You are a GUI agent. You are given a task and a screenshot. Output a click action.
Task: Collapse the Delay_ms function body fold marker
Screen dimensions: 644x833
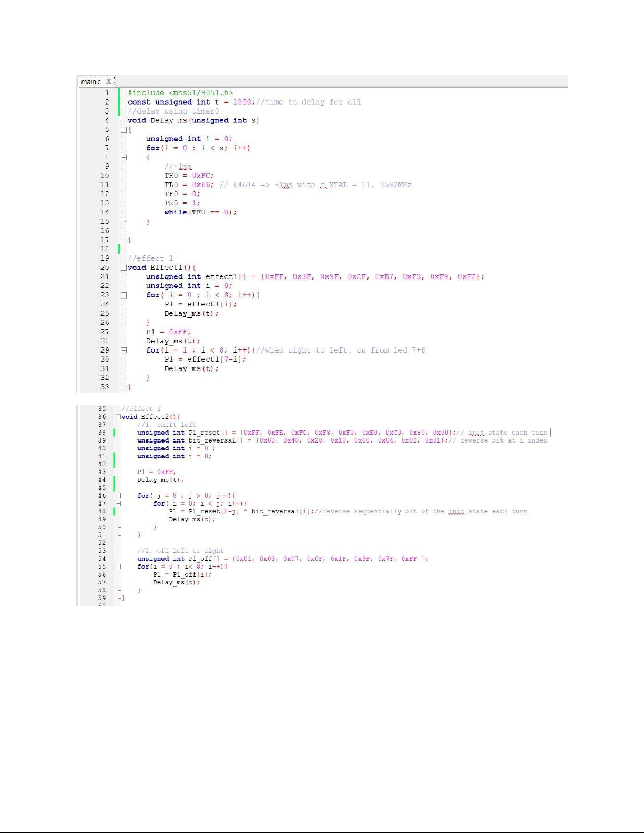124,130
